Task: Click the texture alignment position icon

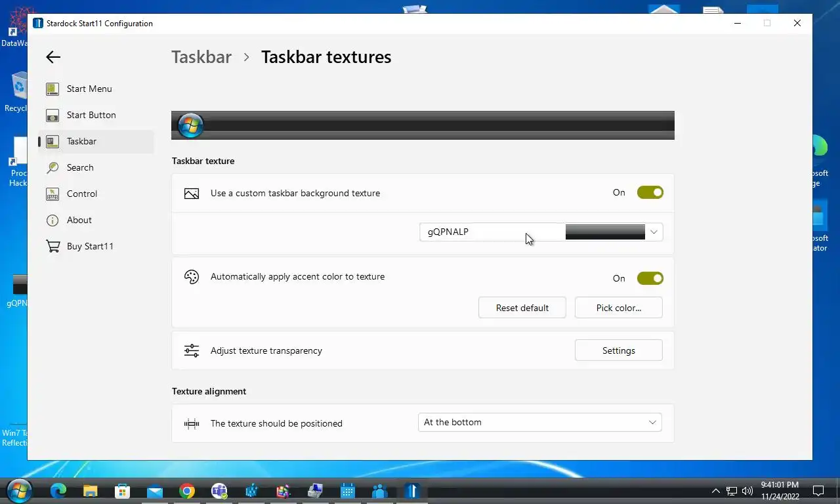Action: point(192,423)
